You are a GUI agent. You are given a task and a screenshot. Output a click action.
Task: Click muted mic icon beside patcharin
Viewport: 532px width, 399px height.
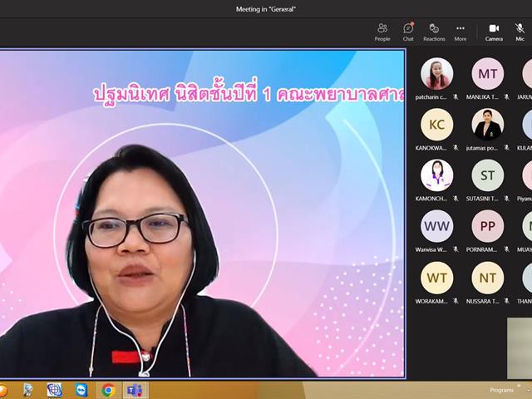point(456,97)
